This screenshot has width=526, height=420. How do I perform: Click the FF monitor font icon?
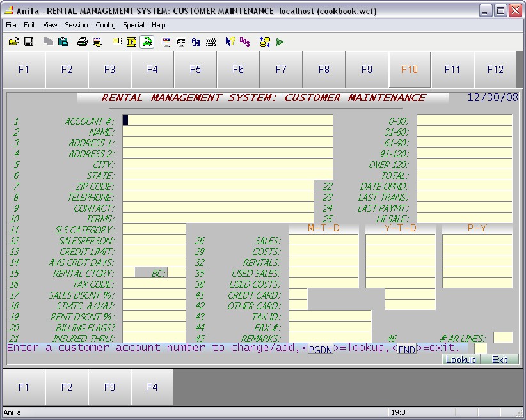click(x=182, y=42)
